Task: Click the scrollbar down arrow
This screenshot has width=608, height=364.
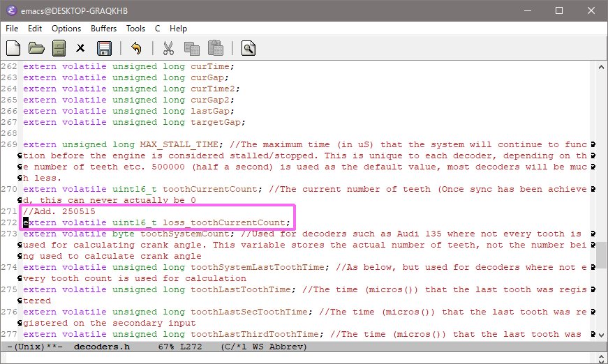Action: click(x=601, y=335)
